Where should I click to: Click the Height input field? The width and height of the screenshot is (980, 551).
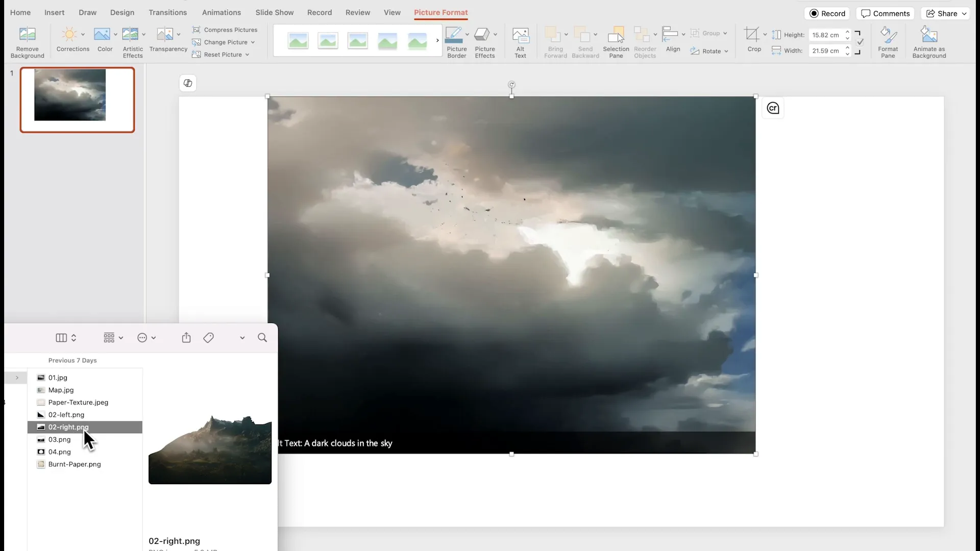pos(826,35)
